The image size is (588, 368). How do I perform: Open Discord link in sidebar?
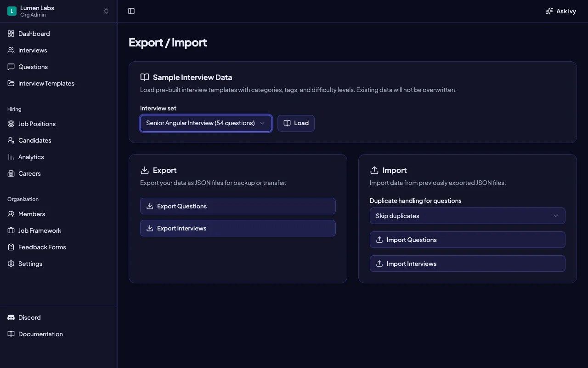pyautogui.click(x=58, y=317)
